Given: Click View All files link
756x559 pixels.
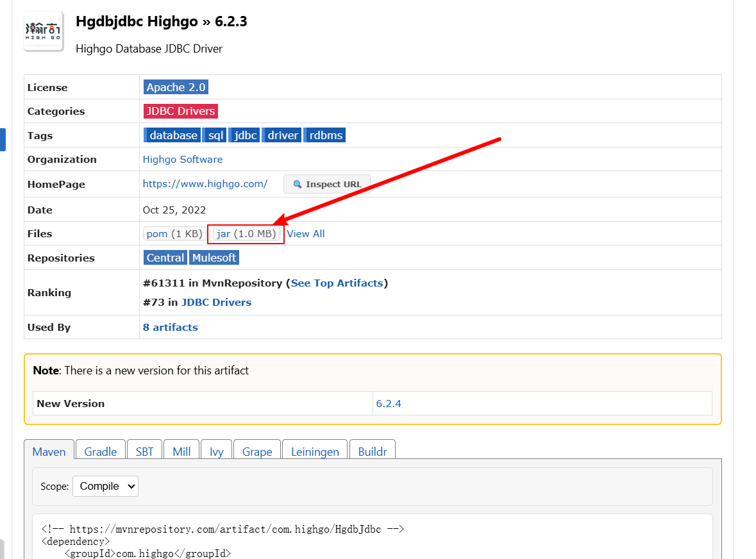Looking at the screenshot, I should pyautogui.click(x=306, y=234).
